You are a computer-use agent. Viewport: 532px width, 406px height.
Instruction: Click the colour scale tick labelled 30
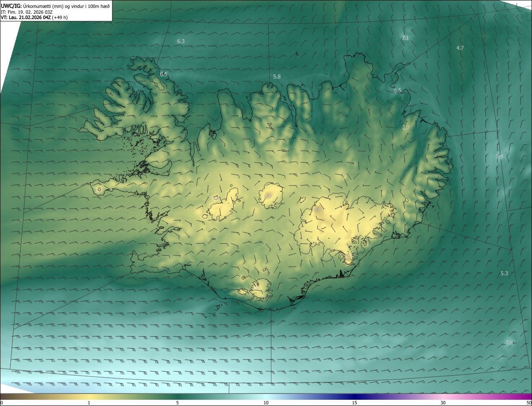[x=443, y=403]
